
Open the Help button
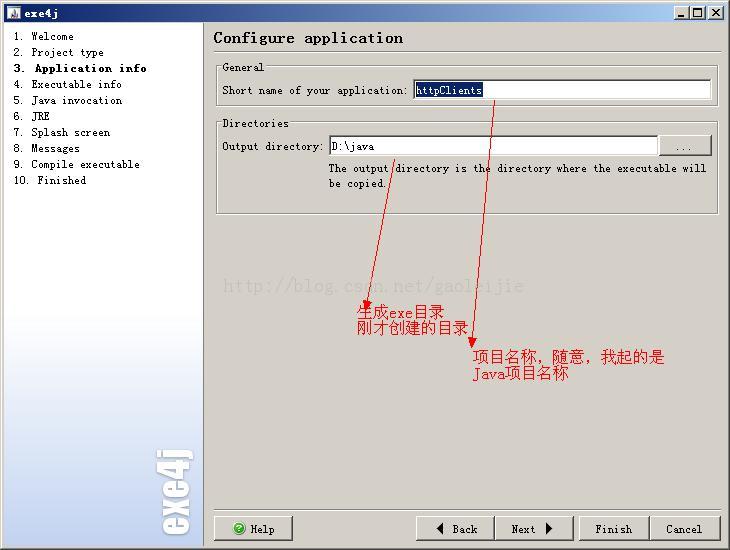[253, 529]
